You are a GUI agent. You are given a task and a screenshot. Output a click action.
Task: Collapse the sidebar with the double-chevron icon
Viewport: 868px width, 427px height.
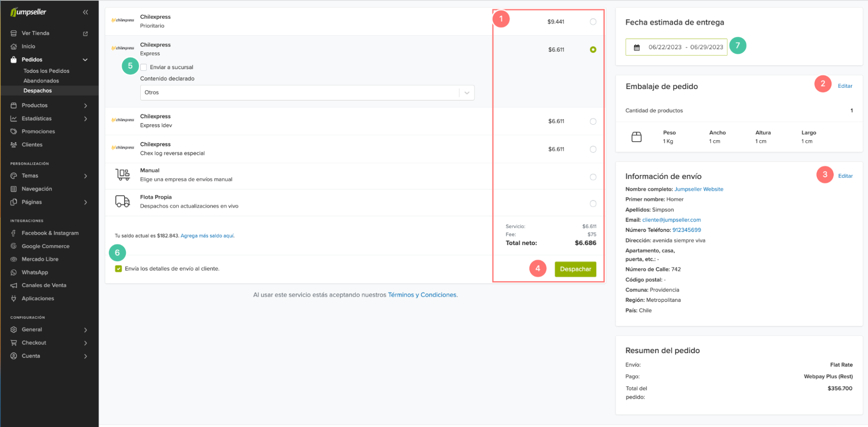[x=86, y=12]
